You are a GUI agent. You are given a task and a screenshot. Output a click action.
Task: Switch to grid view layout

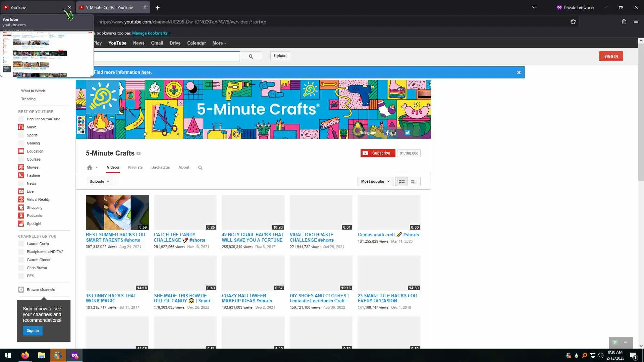(x=401, y=182)
